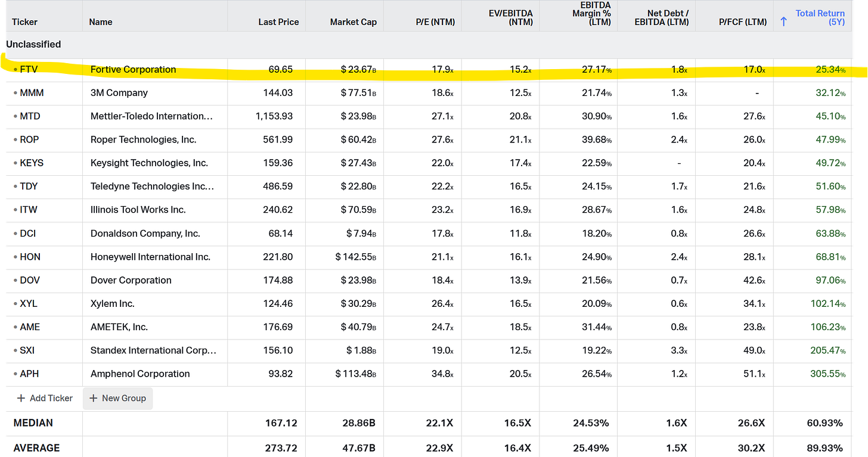Open the ROP ticker
Viewport: 868px width, 457px height.
[29, 139]
